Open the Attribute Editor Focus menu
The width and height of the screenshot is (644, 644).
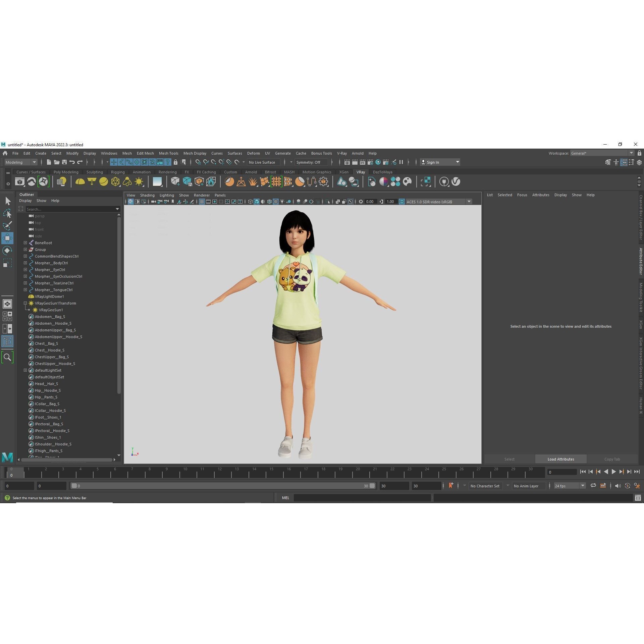[522, 195]
